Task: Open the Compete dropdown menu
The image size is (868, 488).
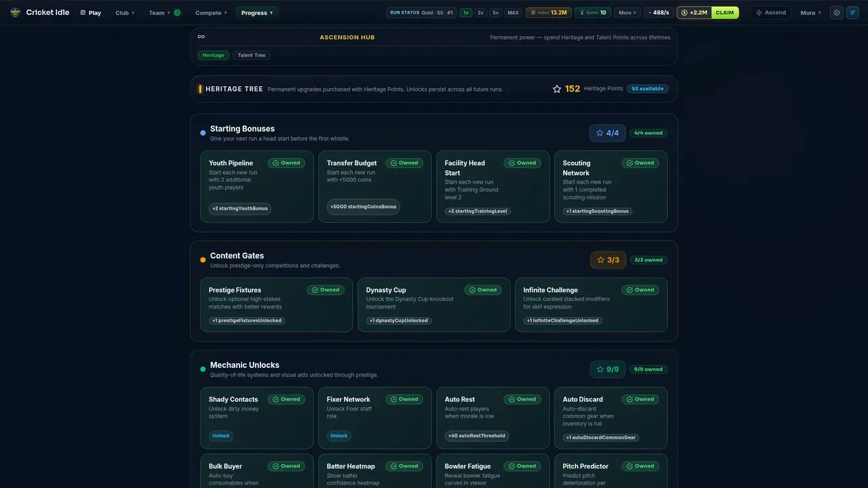Action: [x=212, y=12]
